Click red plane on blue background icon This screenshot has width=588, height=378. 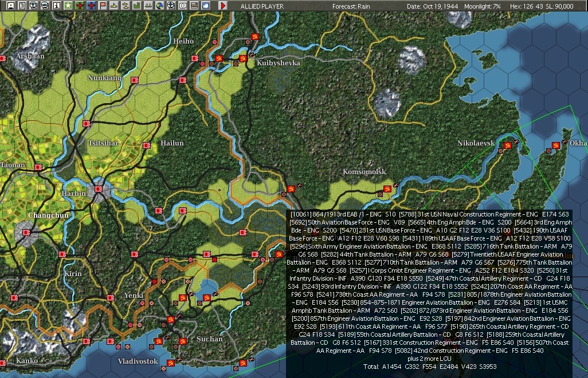pos(91,6)
